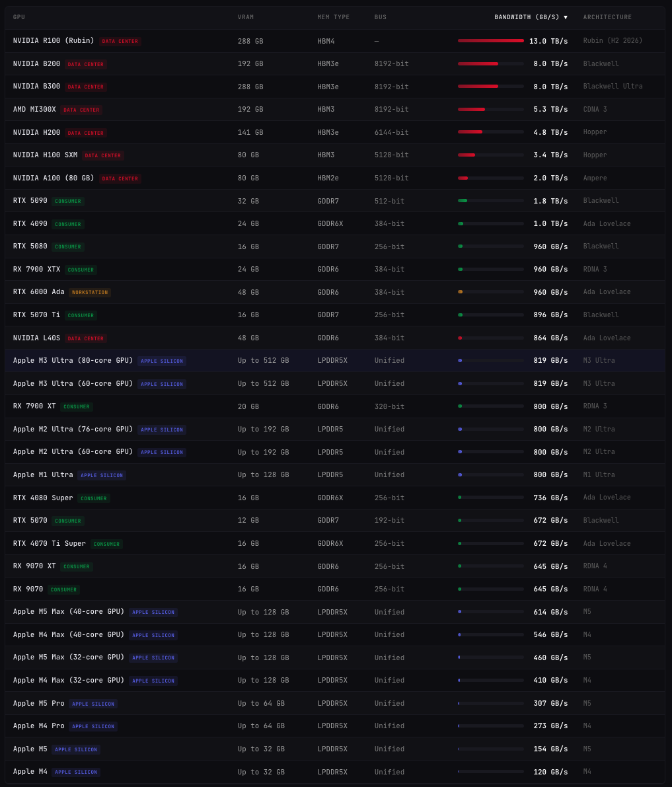Click the 120 GB/s bandwidth value

tap(550, 772)
